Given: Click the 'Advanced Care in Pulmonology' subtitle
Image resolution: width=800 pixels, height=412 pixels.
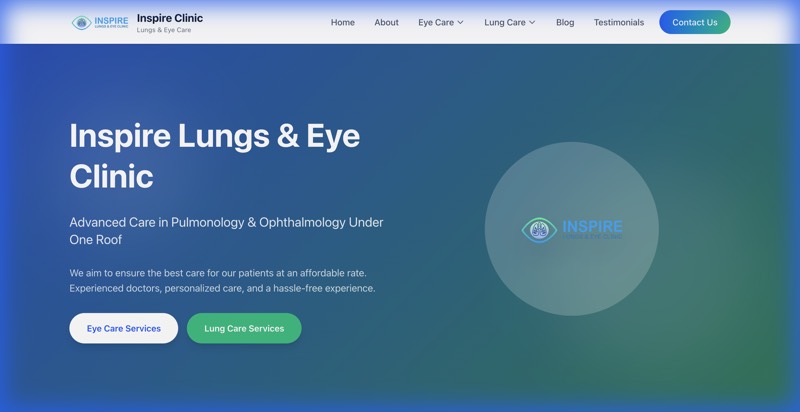Looking at the screenshot, I should click(x=226, y=230).
